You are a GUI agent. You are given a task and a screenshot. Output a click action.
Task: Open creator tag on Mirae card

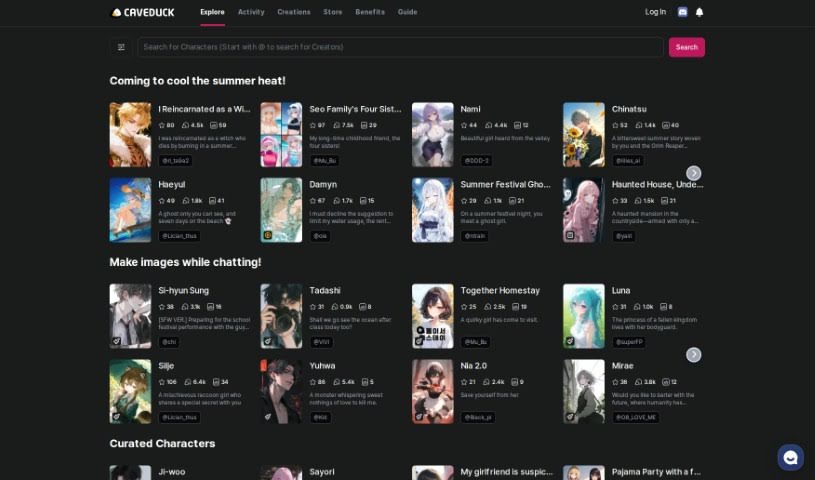[635, 417]
